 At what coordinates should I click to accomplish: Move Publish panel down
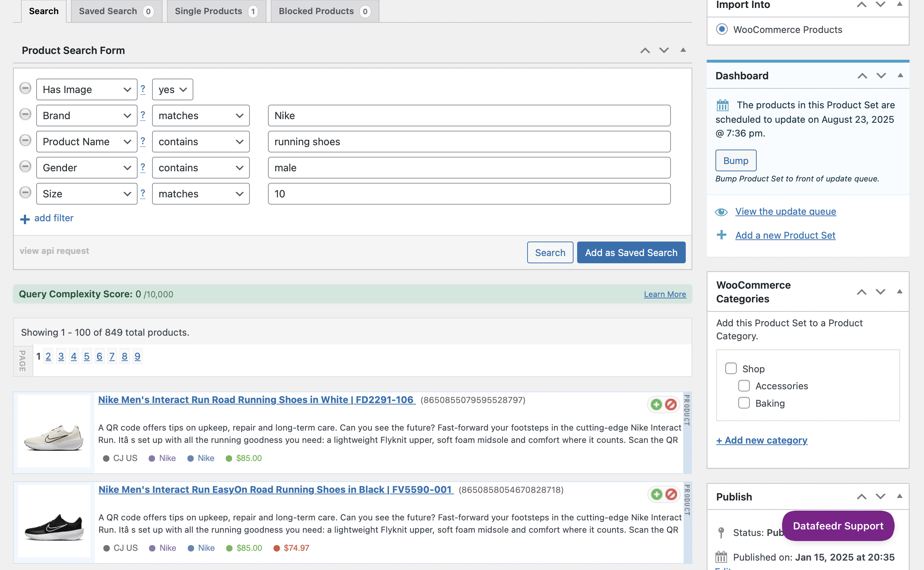[x=880, y=496]
